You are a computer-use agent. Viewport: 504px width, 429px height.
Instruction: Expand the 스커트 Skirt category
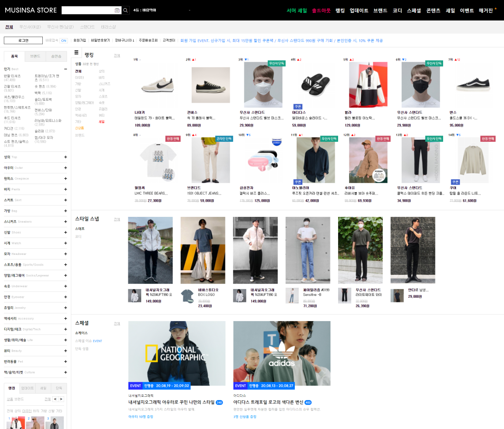66,200
